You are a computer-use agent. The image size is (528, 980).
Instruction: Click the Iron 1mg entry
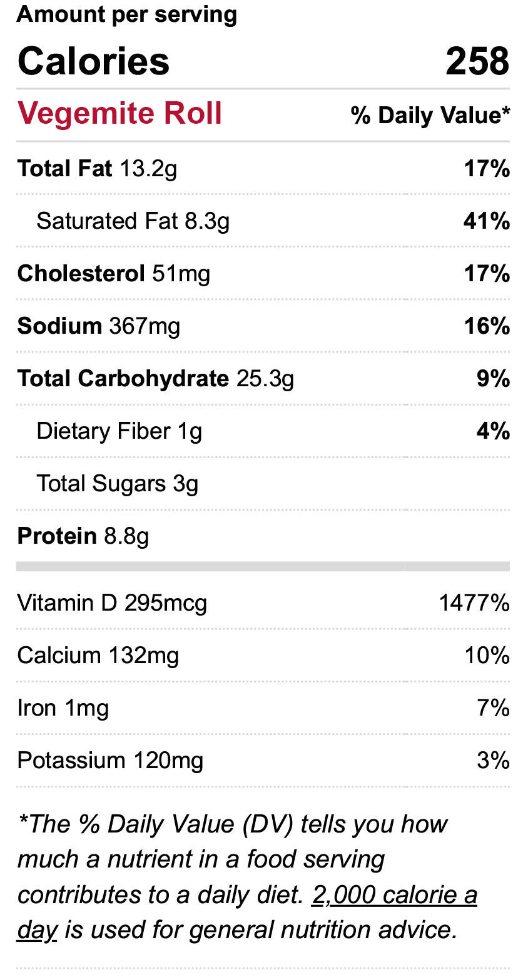[63, 708]
